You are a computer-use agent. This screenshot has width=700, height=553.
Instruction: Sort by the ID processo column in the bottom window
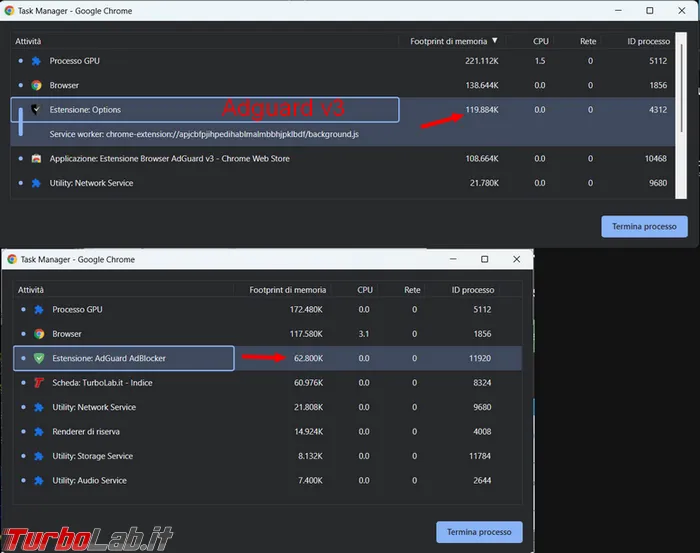point(473,290)
